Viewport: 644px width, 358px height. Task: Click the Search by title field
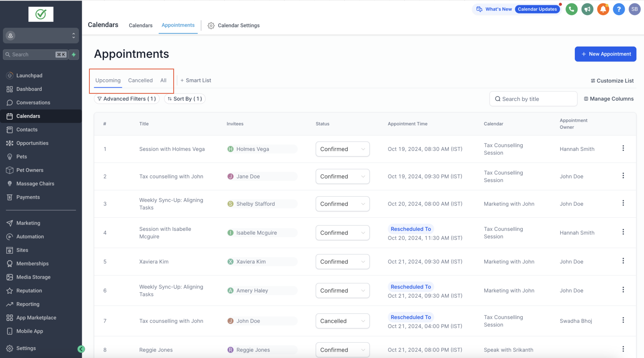pyautogui.click(x=533, y=99)
